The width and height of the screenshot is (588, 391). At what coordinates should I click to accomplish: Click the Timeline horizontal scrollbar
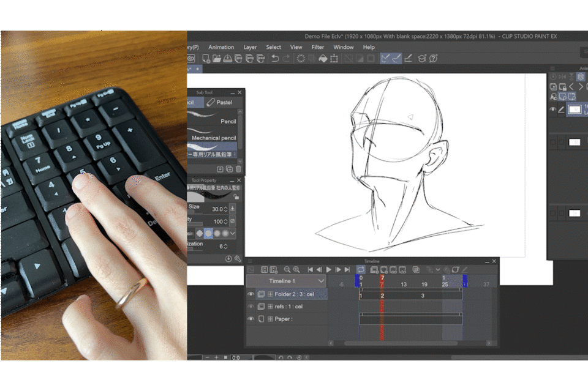pyautogui.click(x=401, y=343)
